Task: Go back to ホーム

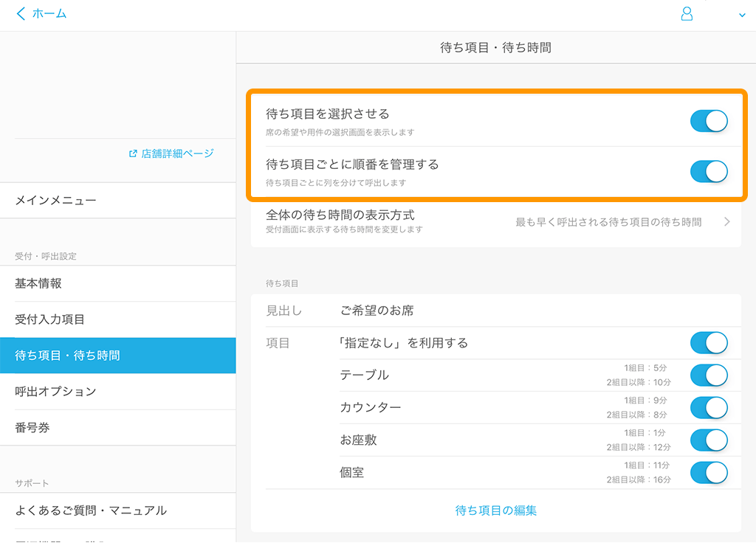Action: pyautogui.click(x=49, y=13)
